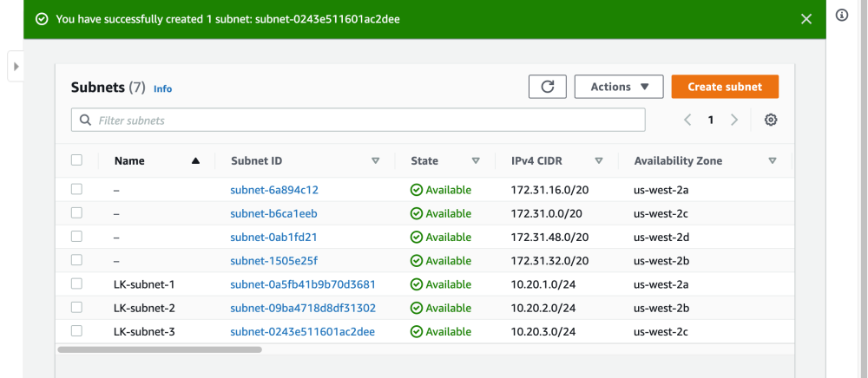Open the Info link beside Subnets
The width and height of the screenshot is (868, 378).
162,88
